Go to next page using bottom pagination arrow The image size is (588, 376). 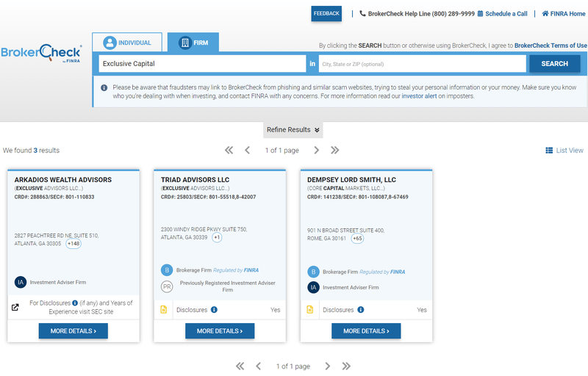[x=328, y=366]
